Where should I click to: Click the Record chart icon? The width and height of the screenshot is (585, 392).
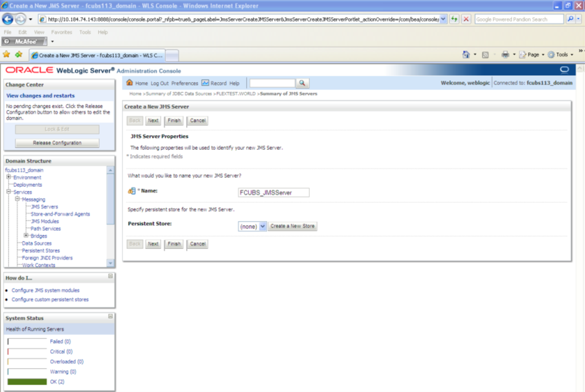(205, 83)
